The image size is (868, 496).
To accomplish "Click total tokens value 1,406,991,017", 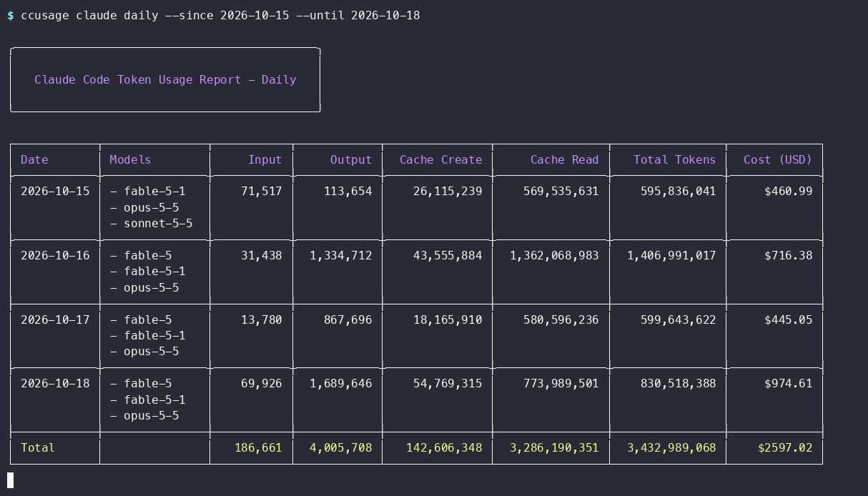I will tap(671, 255).
